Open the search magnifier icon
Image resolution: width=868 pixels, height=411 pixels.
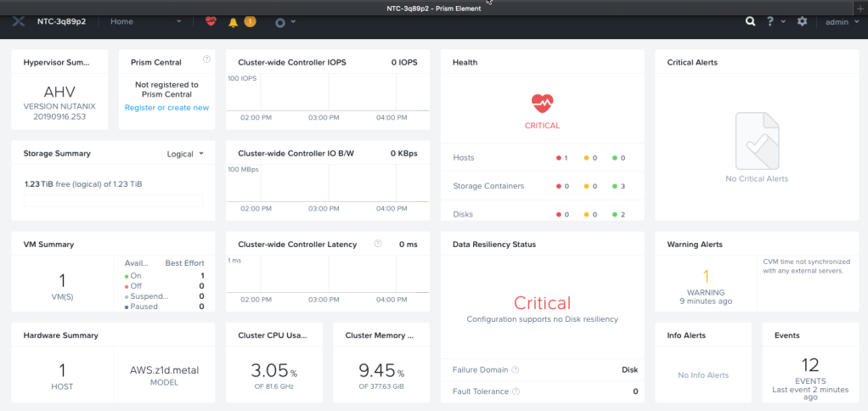click(x=750, y=21)
